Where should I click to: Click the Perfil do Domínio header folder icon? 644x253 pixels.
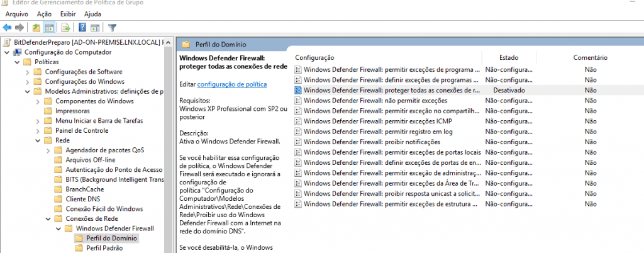[x=186, y=44]
